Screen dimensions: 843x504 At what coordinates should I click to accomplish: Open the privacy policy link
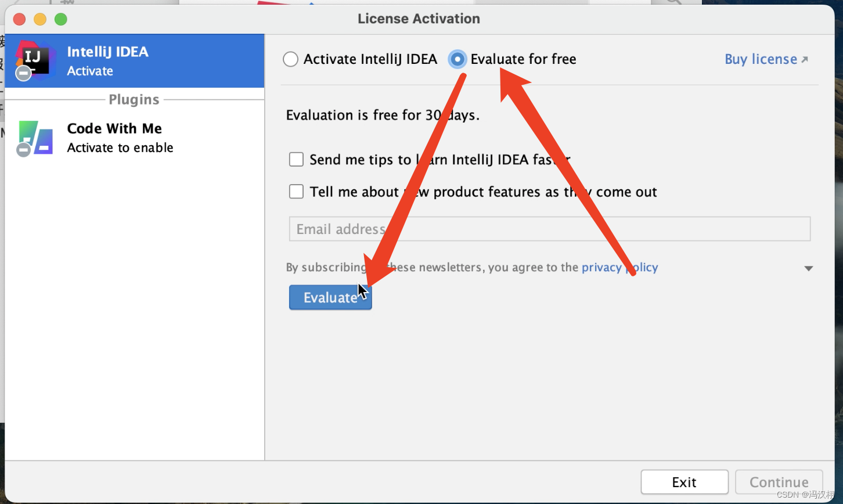coord(619,268)
